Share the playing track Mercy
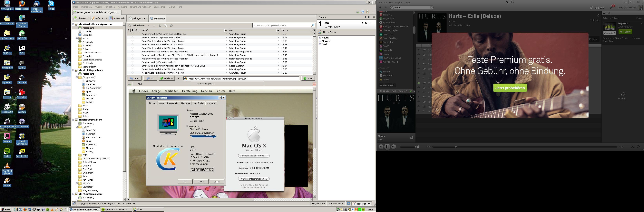Viewport: 644px width, 212px height. pyautogui.click(x=412, y=137)
